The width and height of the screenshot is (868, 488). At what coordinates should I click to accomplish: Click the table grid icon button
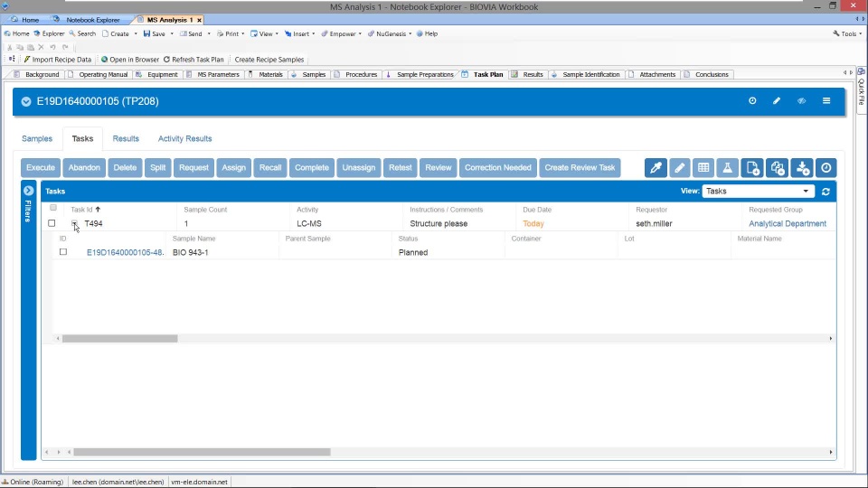point(703,168)
